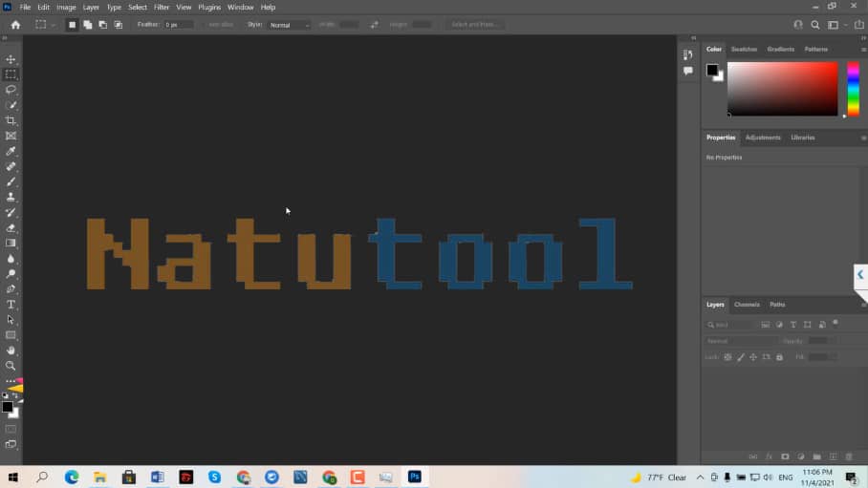Reset default foreground and background colors
The width and height of the screenshot is (868, 488).
point(5,395)
